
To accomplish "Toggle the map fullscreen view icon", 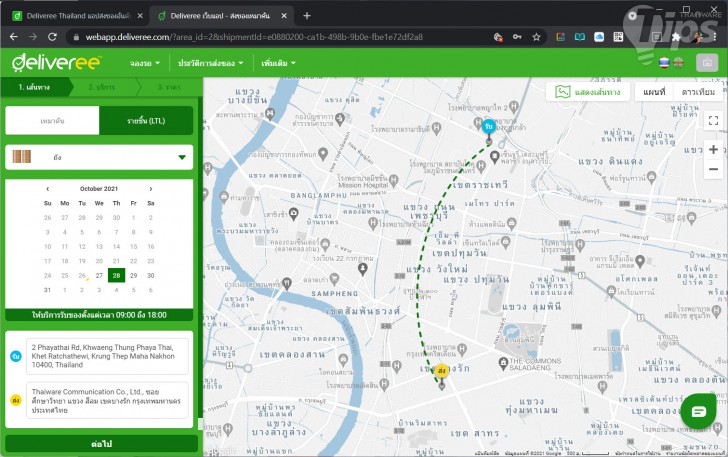I will (714, 121).
